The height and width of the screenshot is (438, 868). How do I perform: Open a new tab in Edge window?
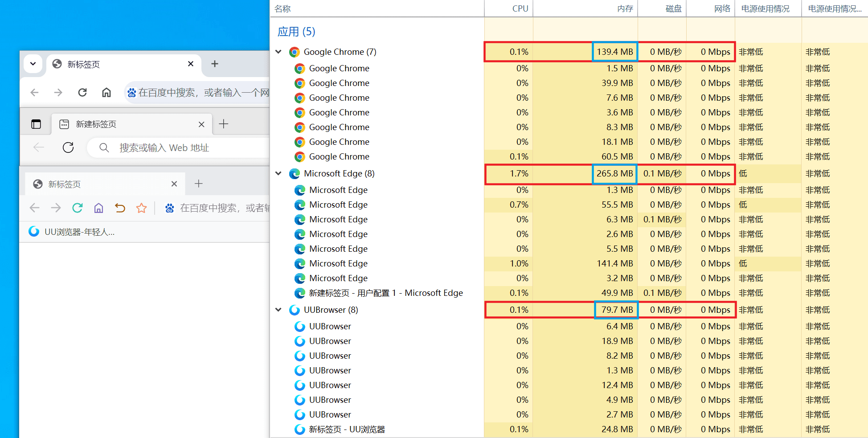[224, 124]
